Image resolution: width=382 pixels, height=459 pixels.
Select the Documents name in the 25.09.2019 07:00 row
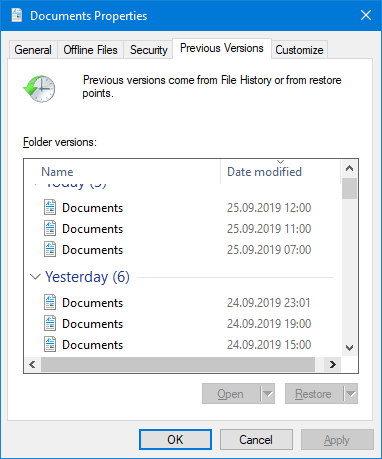[x=93, y=250]
